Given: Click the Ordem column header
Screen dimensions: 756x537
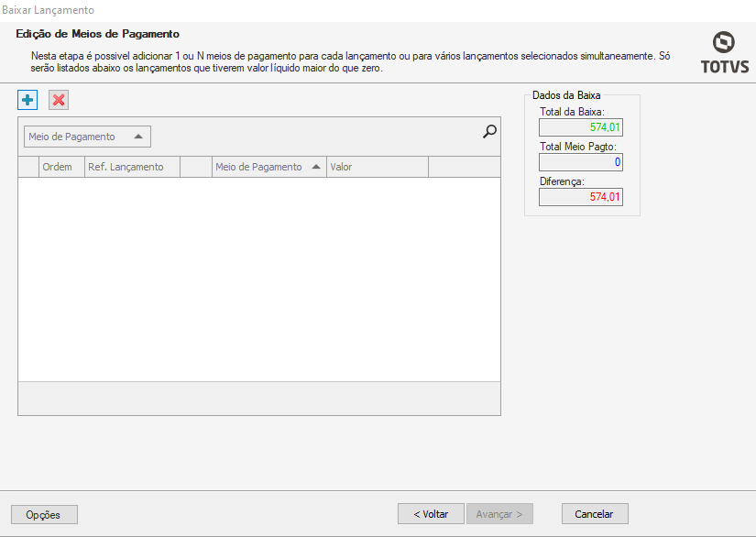Looking at the screenshot, I should tap(60, 167).
